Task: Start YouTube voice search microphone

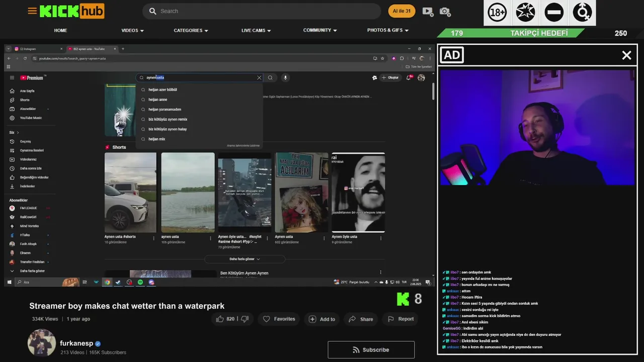Action: 285,77
